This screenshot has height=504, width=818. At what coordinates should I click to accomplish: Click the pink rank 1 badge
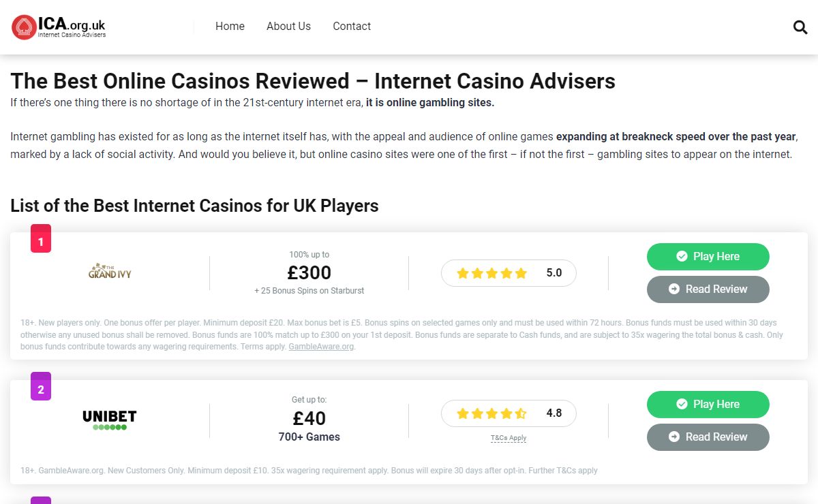click(41, 240)
